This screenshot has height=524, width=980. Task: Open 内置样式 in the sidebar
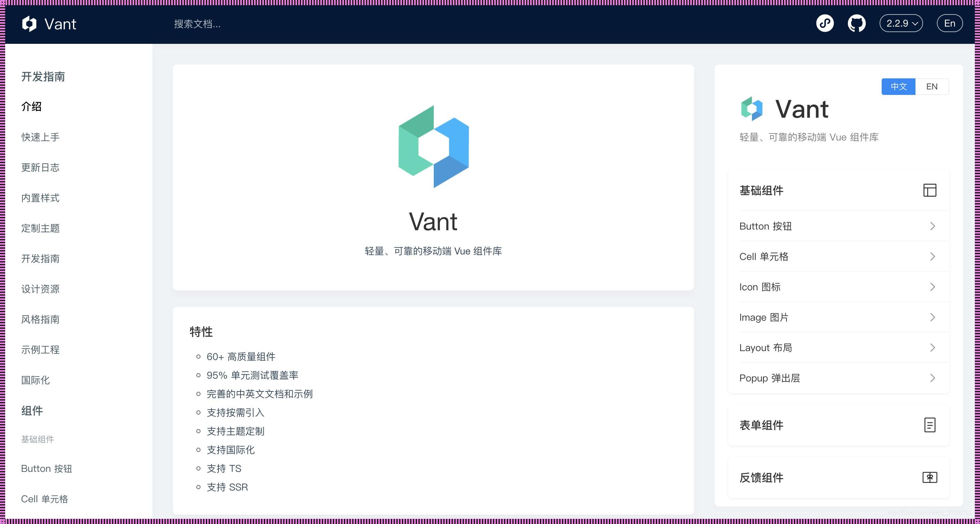pos(40,198)
